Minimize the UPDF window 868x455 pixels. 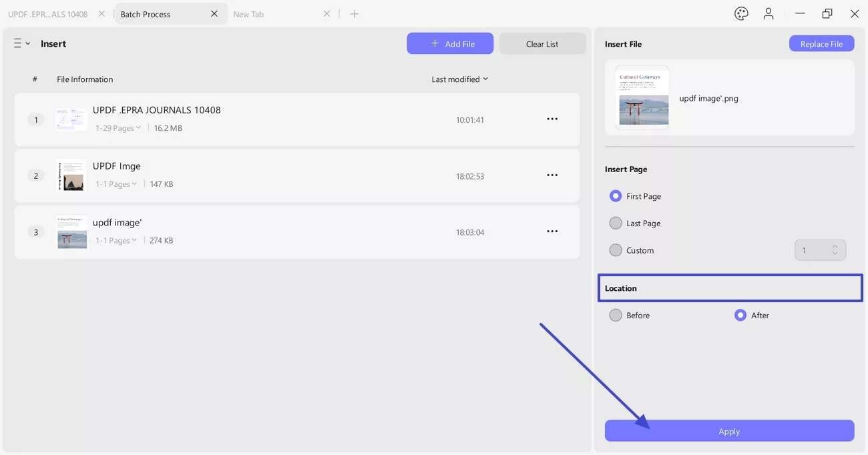(x=799, y=14)
